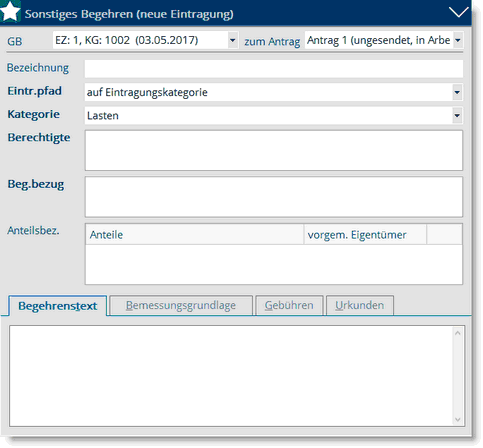Click inside the Begehrenstext text area
Image resolution: width=483 pixels, height=448 pixels.
[x=231, y=376]
